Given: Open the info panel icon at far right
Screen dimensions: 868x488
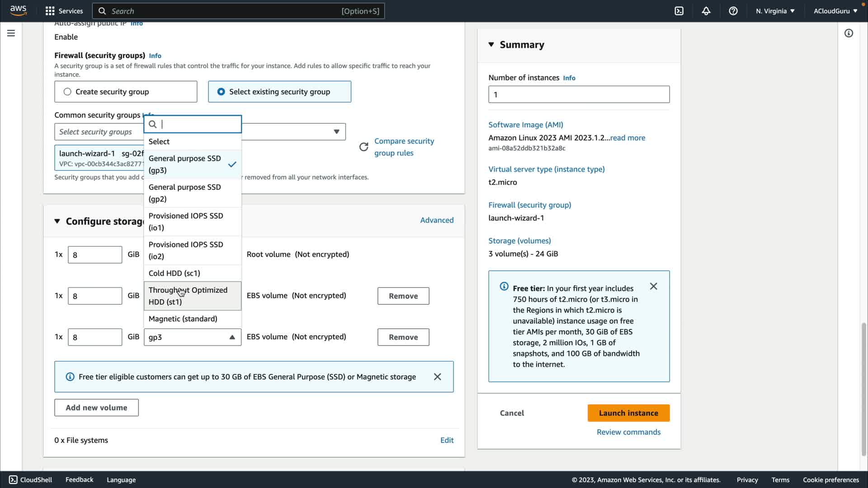Looking at the screenshot, I should click(849, 33).
